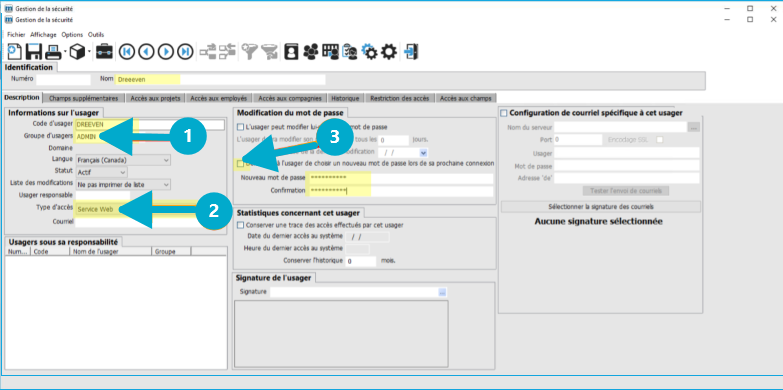Enable 'L'usager peut modifier lui-même' checkbox
Screen dimensions: 783x390
(241, 127)
